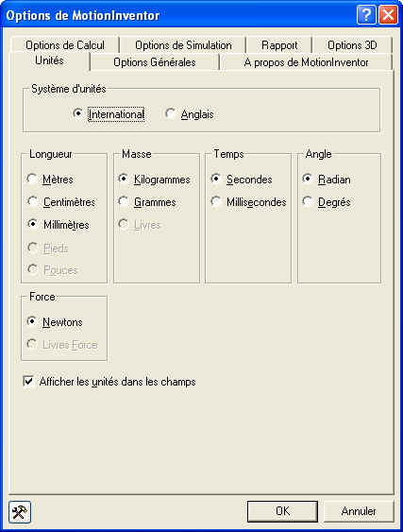
Task: Choose Degrés for angle unit
Action: pyautogui.click(x=327, y=202)
